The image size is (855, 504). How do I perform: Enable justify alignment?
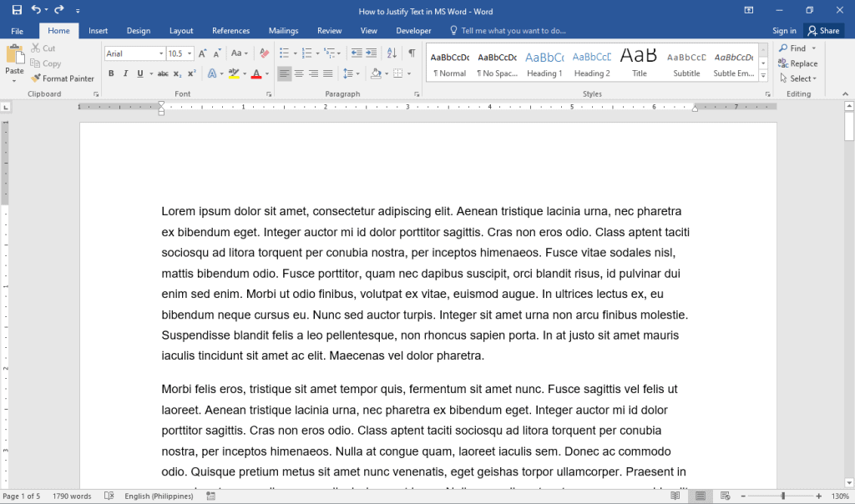pyautogui.click(x=327, y=73)
